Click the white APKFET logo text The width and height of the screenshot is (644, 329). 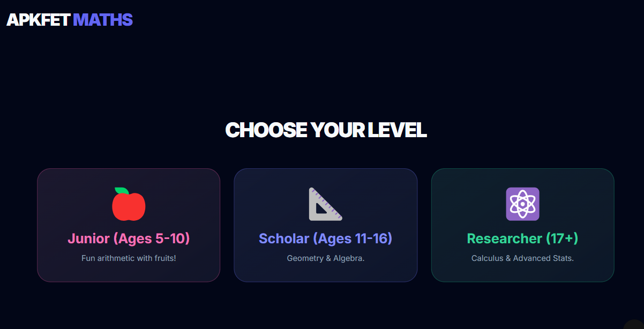(38, 20)
